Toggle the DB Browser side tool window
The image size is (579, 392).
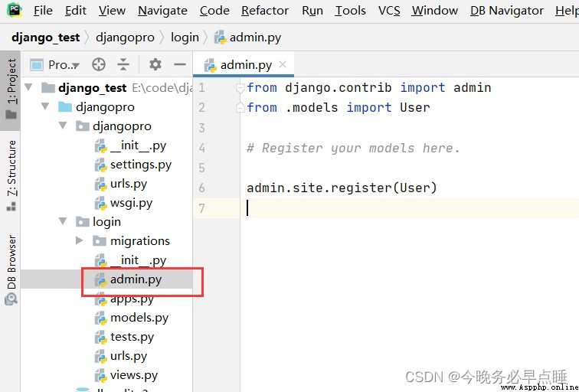[x=11, y=269]
